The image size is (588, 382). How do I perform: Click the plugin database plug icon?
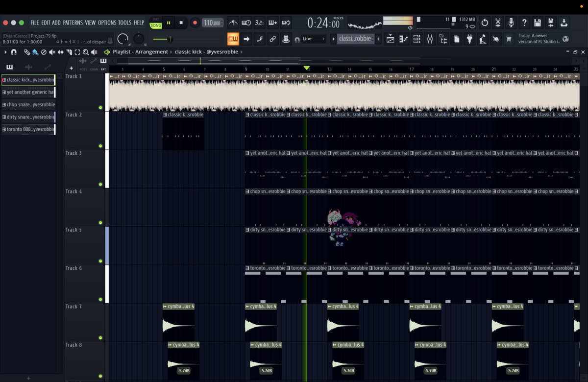(x=469, y=39)
